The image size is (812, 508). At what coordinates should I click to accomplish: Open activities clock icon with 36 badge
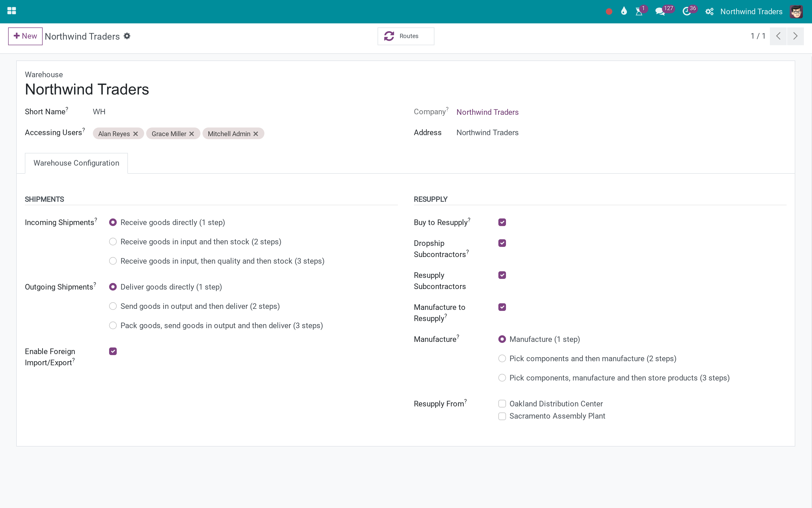[687, 11]
